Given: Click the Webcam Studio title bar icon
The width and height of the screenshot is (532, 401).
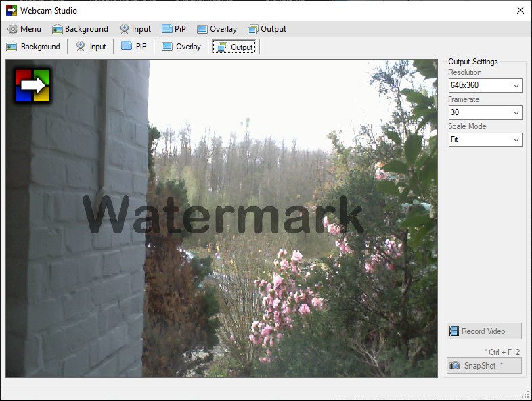Looking at the screenshot, I should [12, 11].
